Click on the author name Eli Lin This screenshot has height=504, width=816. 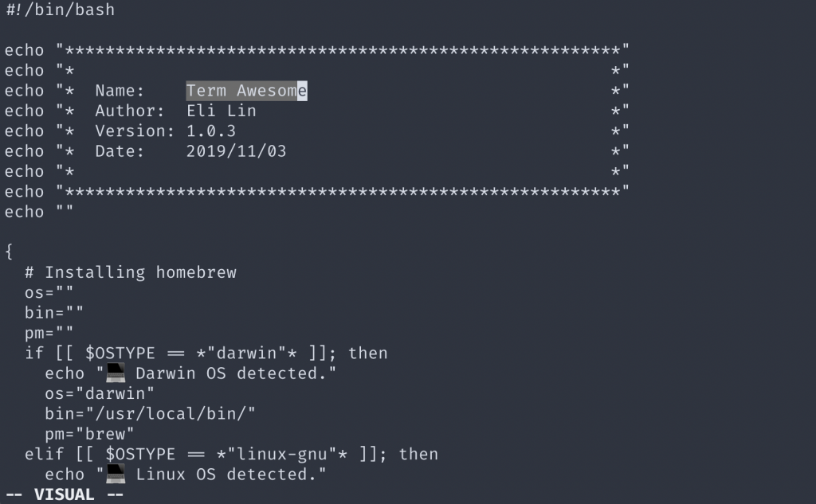click(222, 111)
